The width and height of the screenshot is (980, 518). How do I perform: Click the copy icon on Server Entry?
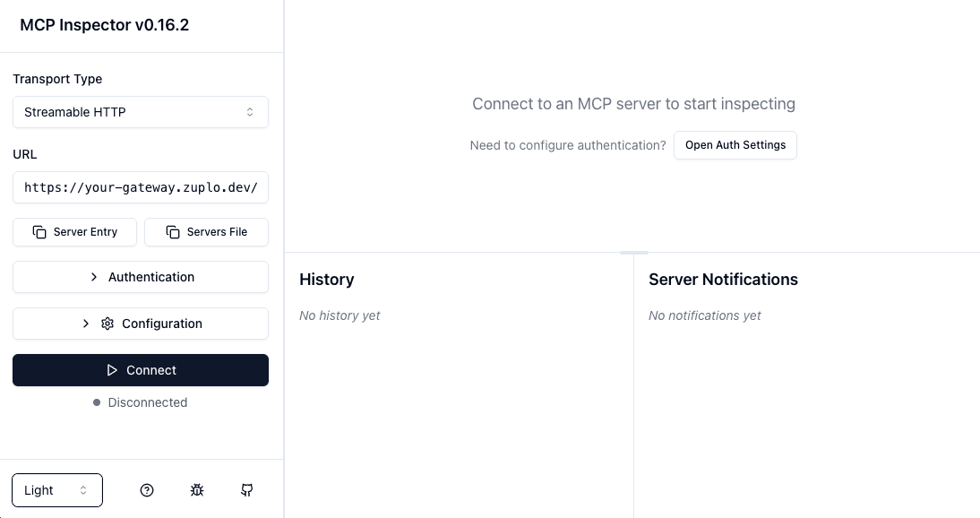[39, 231]
